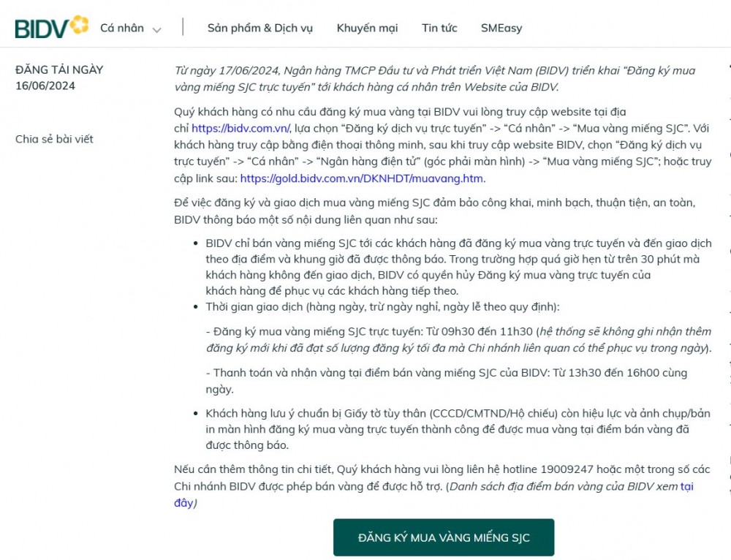The width and height of the screenshot is (731, 560).
Task: Expand the Cá nhân dropdown chevron
Action: tap(157, 30)
